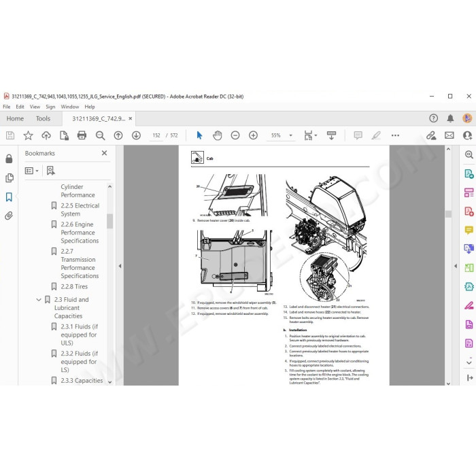Zoom out with minus button

[235, 135]
